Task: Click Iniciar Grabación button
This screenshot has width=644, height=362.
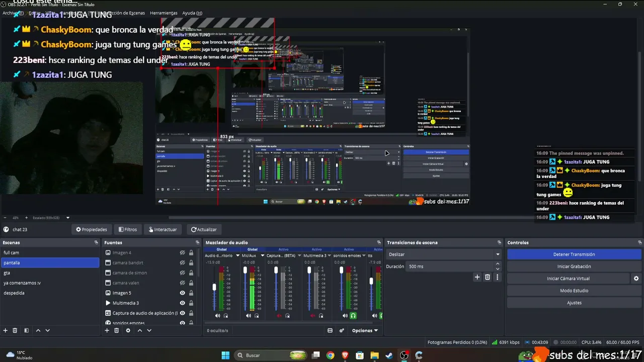Action: 574,266
